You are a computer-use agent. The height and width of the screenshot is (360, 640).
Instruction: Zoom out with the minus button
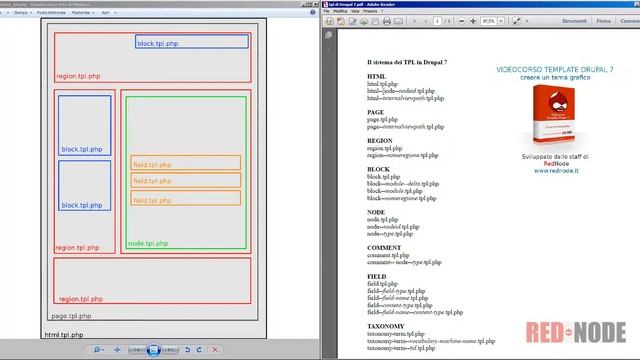coord(461,21)
